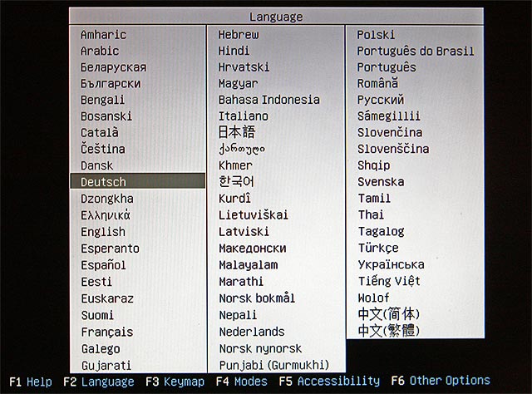Image resolution: width=532 pixels, height=394 pixels.
Task: Choose Kurdî from the list
Action: 234,199
